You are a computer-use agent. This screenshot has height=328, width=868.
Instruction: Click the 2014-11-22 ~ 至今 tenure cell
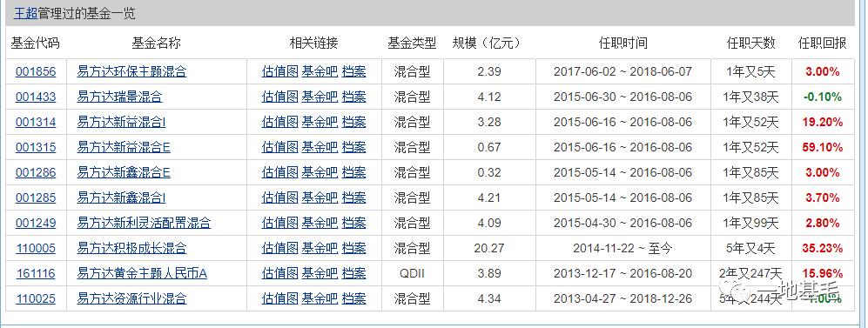622,248
